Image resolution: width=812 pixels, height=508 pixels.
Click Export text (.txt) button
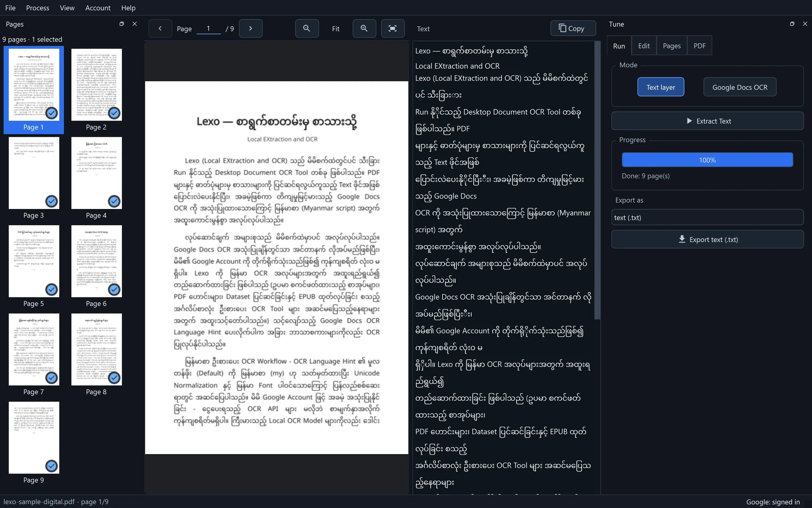coord(707,239)
